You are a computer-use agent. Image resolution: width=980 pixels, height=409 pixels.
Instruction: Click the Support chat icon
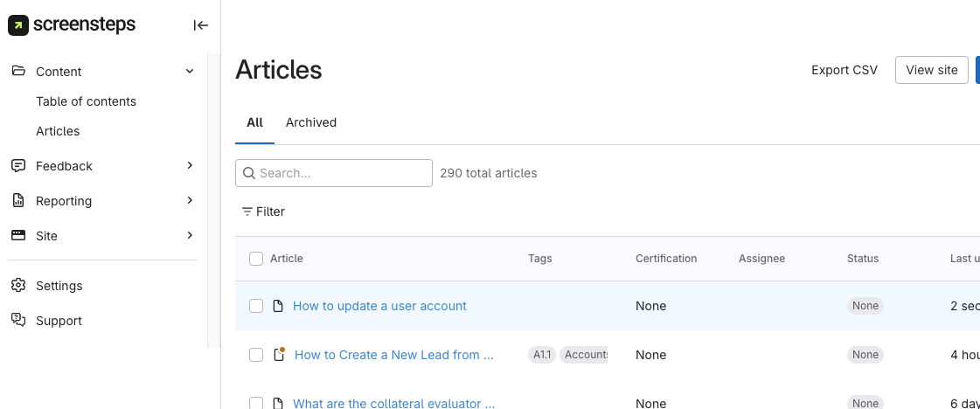pyautogui.click(x=18, y=321)
